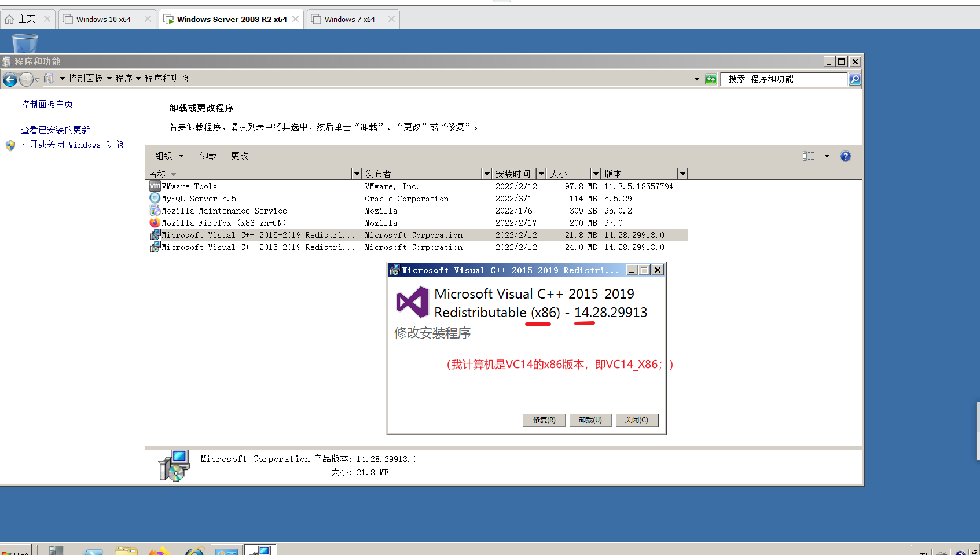The width and height of the screenshot is (980, 555).
Task: Switch to the Windows 10 x64 tab
Action: point(105,19)
